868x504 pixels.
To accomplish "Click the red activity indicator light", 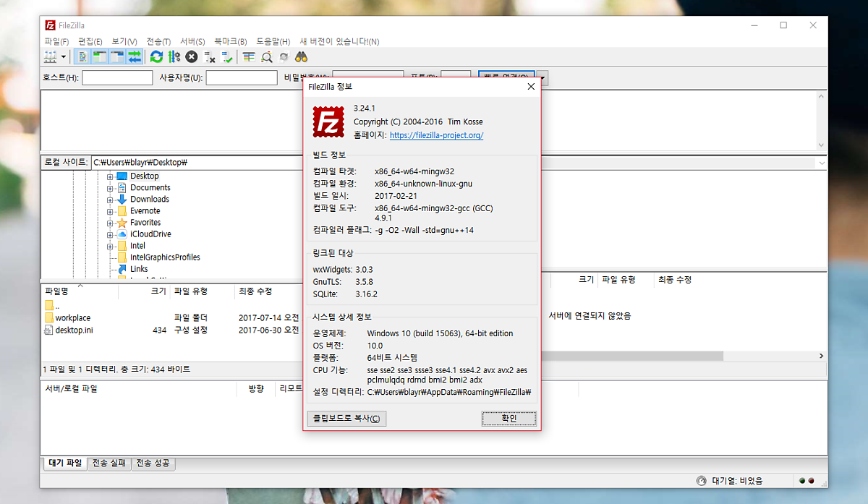I will pyautogui.click(x=812, y=481).
